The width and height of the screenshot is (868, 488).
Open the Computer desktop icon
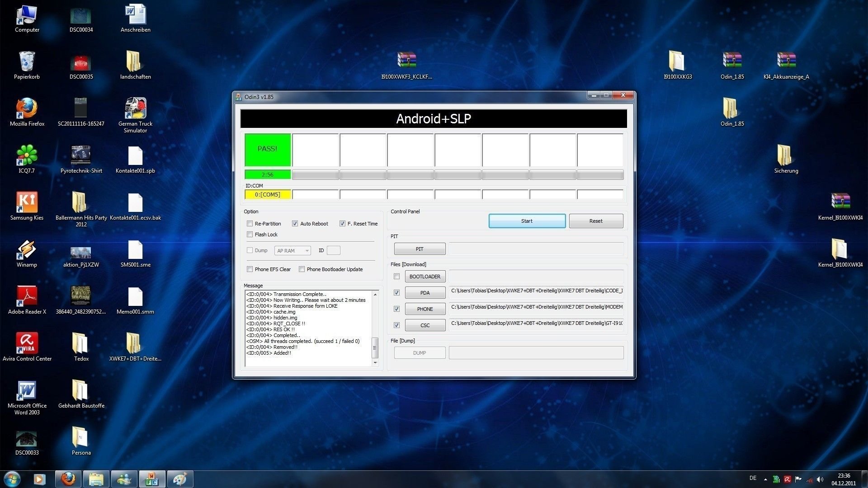pos(27,19)
